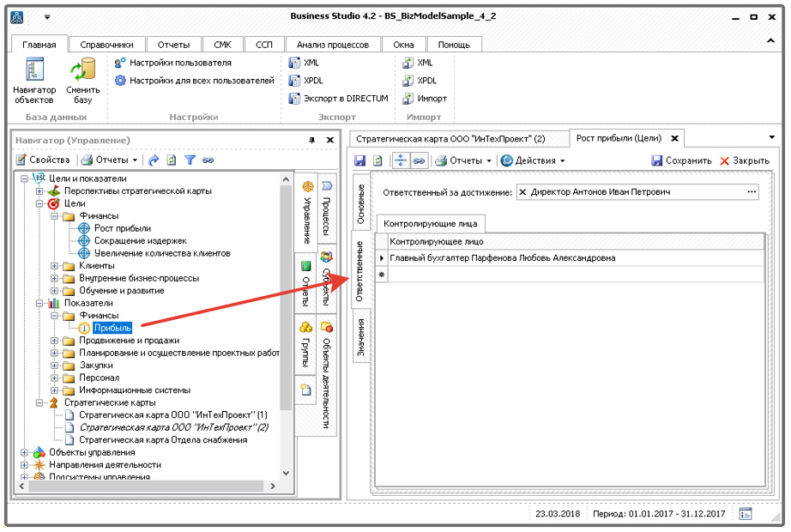The width and height of the screenshot is (791, 532).
Task: Open the Справочники ribbon tab
Action: (x=106, y=45)
